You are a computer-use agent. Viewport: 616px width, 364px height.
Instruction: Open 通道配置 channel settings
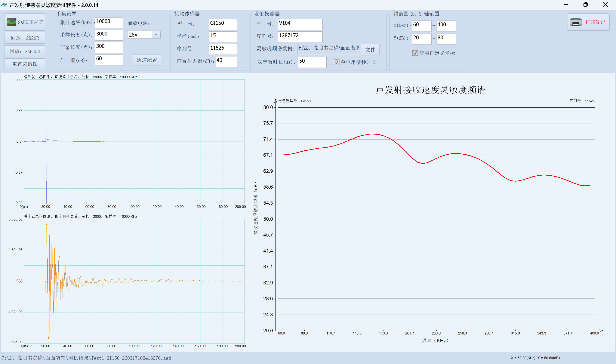tap(147, 60)
